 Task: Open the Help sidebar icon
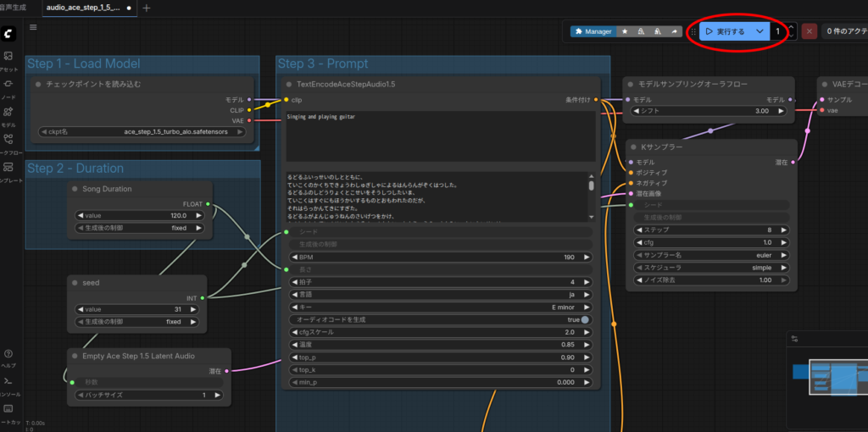[x=8, y=355]
